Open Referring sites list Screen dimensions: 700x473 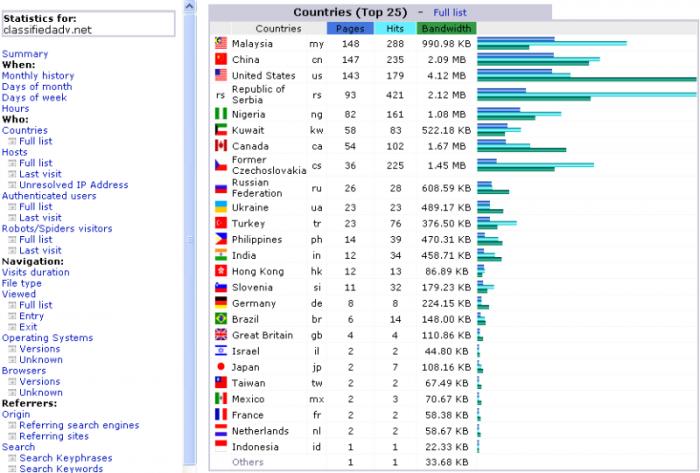click(x=54, y=436)
